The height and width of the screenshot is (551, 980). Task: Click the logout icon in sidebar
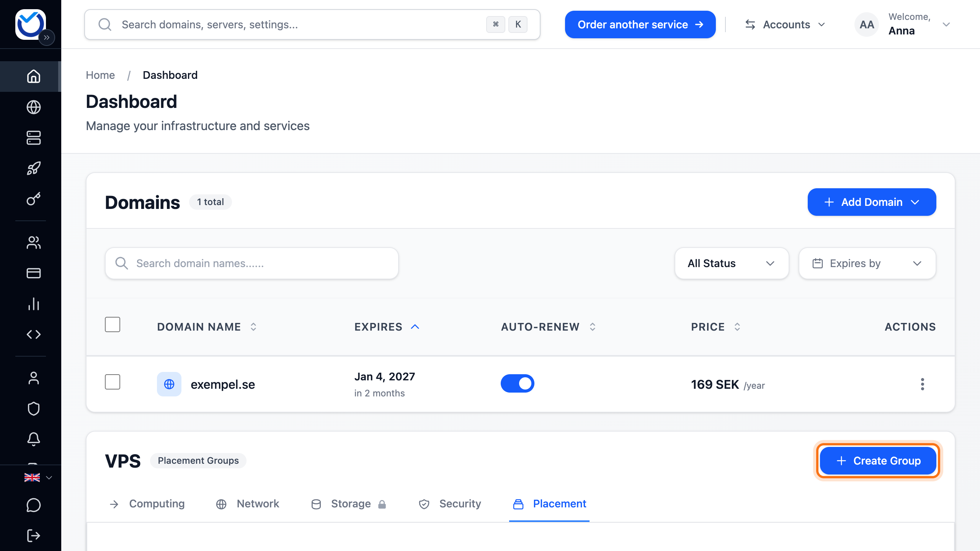(x=34, y=536)
